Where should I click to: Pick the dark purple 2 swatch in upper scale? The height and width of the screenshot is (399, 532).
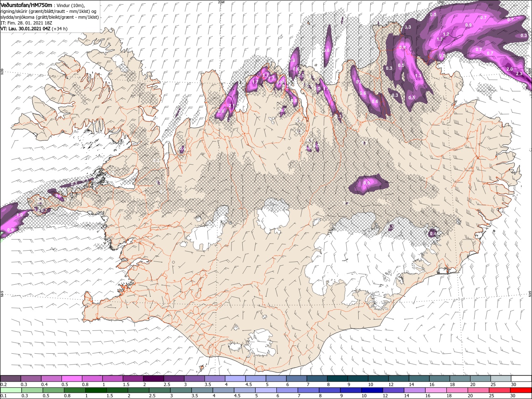click(153, 378)
